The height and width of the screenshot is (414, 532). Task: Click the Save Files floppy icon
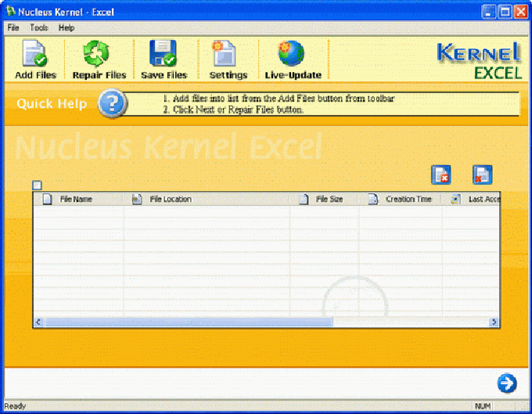[163, 53]
